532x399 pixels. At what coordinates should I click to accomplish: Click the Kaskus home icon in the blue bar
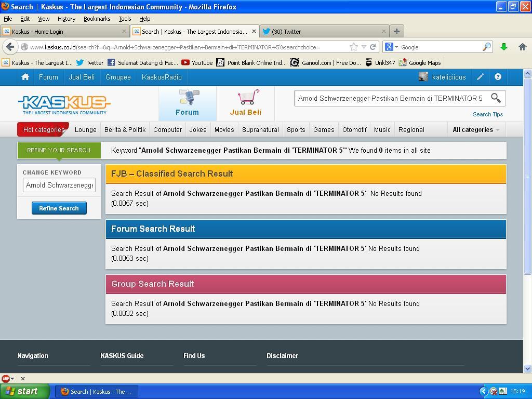coord(25,77)
